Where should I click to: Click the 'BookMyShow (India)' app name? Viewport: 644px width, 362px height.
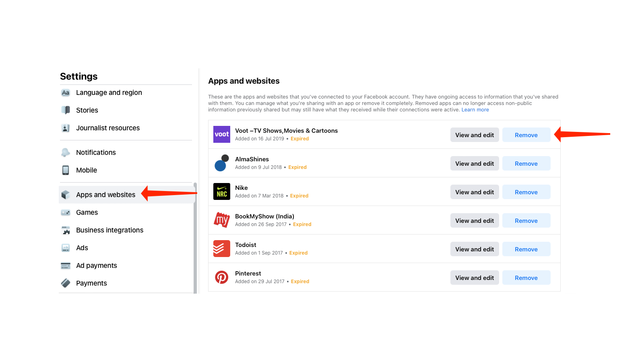[x=264, y=216]
